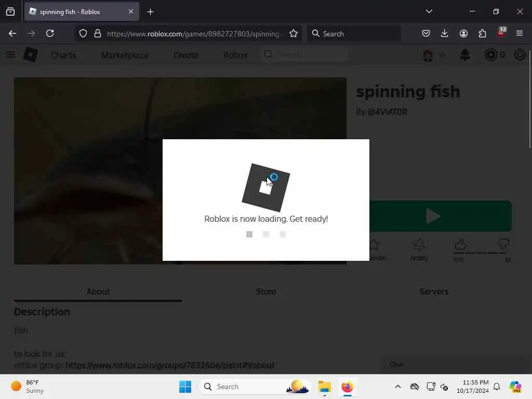Open the Create page

coord(186,55)
